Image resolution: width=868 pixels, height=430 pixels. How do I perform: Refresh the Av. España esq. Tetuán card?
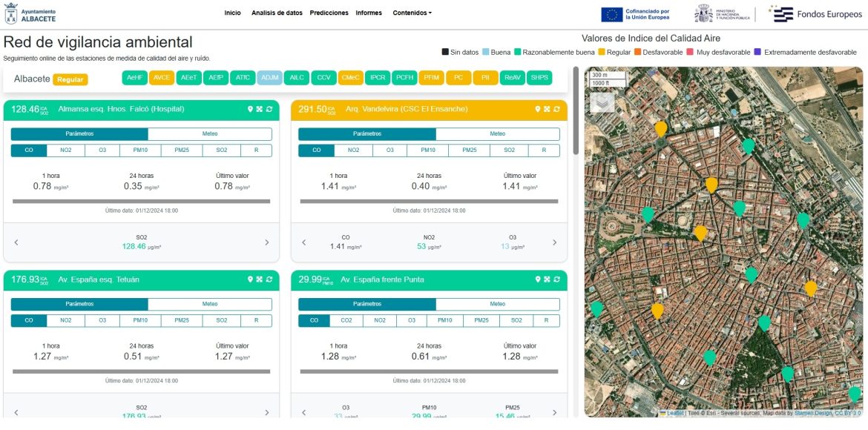pyautogui.click(x=269, y=279)
